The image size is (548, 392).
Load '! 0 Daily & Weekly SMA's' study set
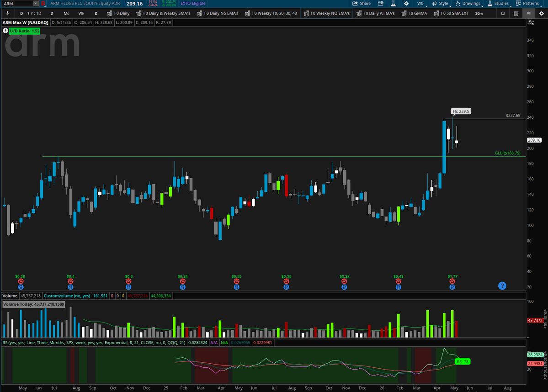(163, 13)
